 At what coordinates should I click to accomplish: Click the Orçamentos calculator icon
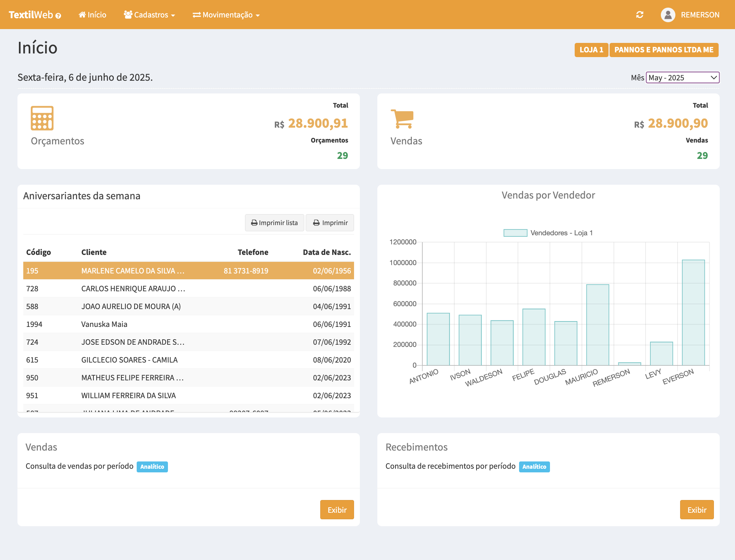tap(42, 118)
